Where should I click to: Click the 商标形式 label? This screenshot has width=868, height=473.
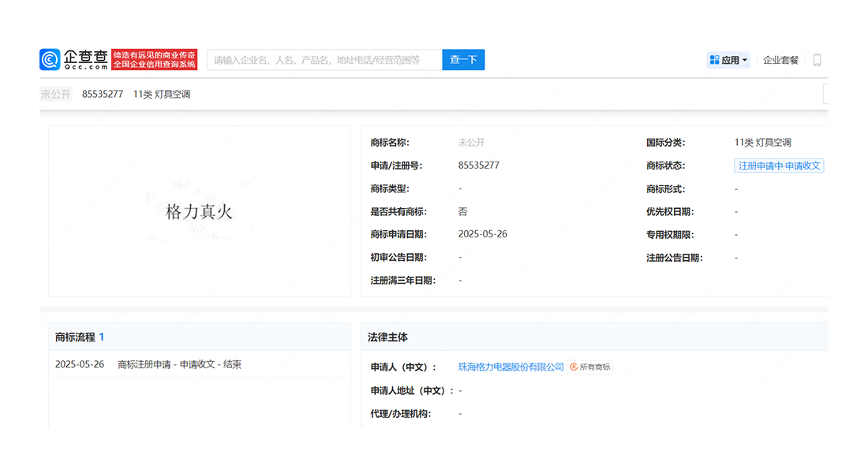pyautogui.click(x=665, y=189)
